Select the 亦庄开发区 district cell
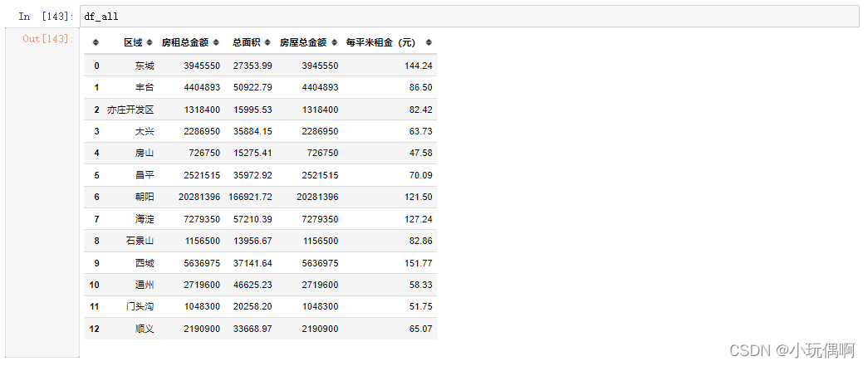Viewport: 868px width, 366px height. point(130,110)
